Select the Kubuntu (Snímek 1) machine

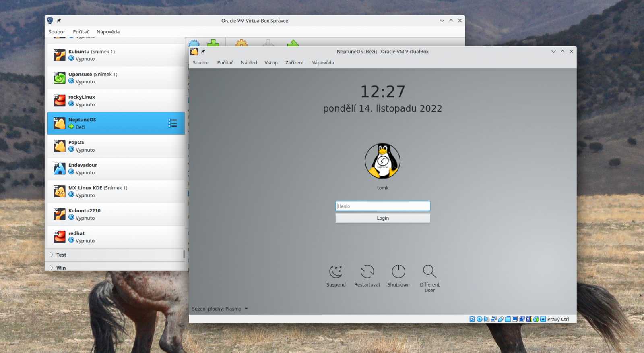116,55
